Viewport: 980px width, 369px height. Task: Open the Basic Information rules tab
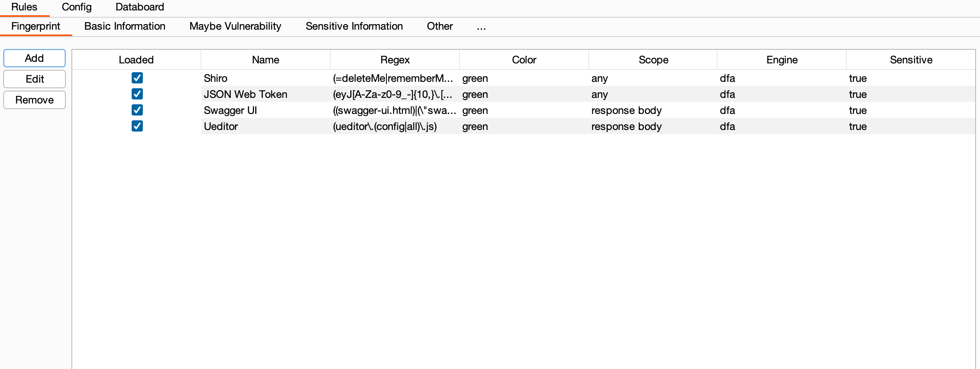(x=125, y=26)
